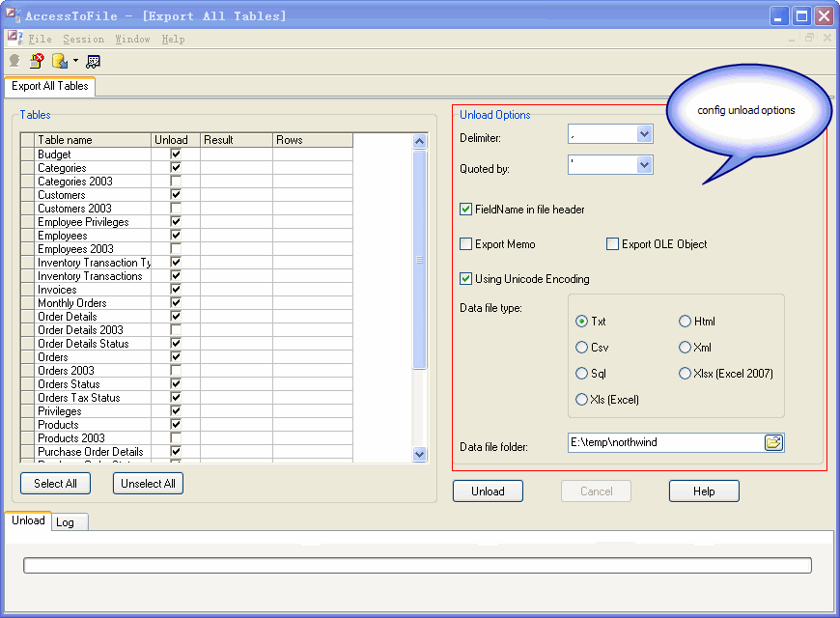840x618 pixels.
Task: Enable Export Memo checkbox
Action: point(466,244)
